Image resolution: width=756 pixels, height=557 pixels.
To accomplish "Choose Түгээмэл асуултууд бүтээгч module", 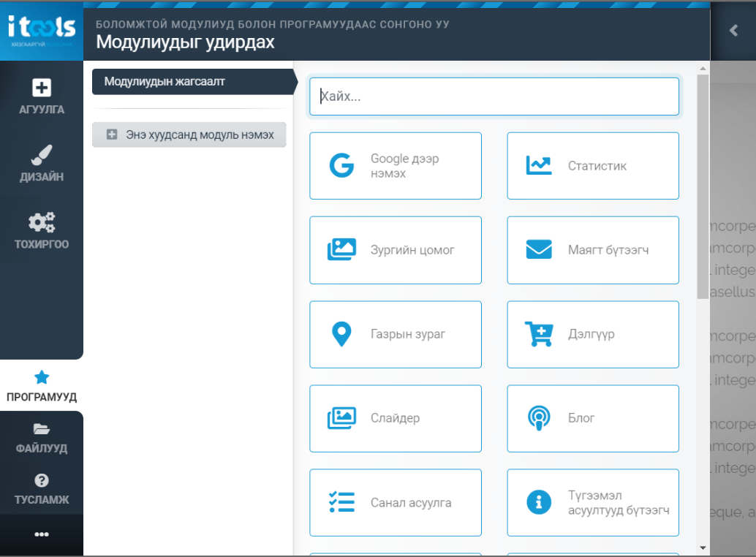I will point(593,503).
